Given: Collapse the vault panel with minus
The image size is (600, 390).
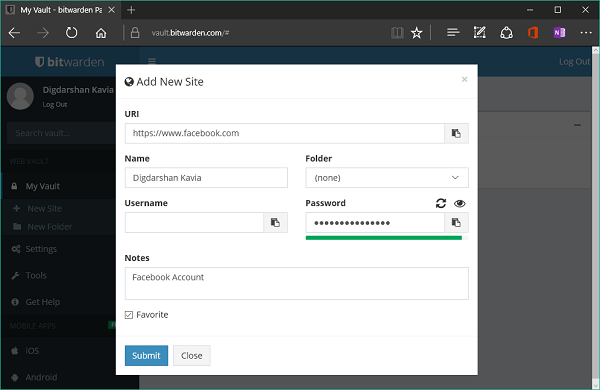Looking at the screenshot, I should [x=577, y=125].
